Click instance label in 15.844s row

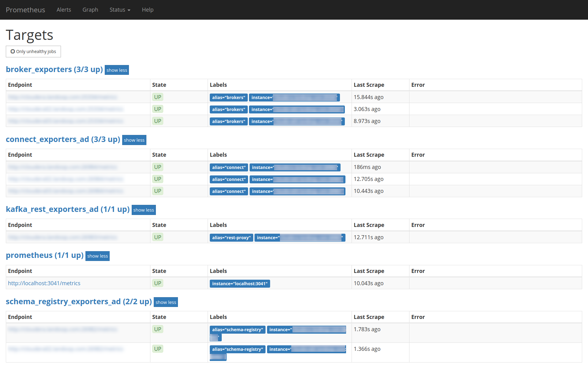pos(294,98)
